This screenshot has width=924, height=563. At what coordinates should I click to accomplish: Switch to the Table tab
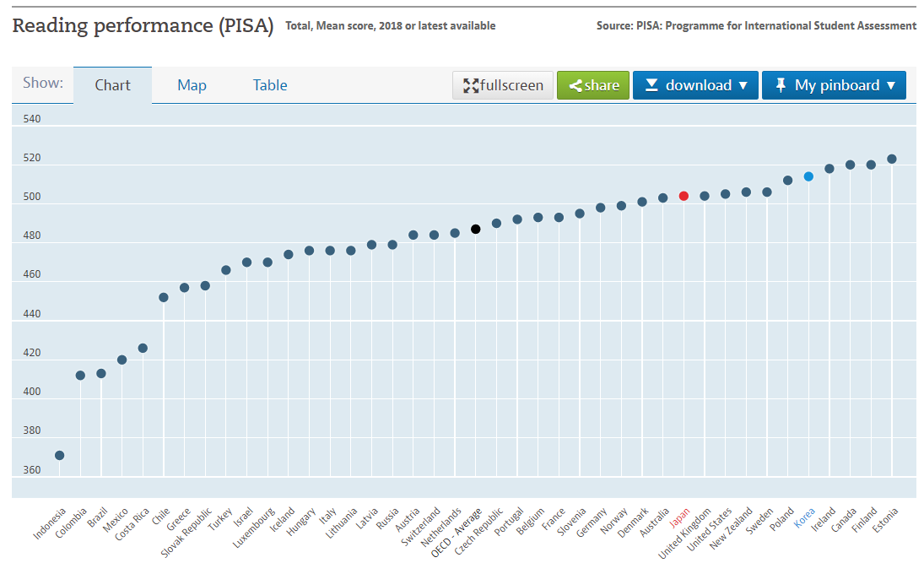270,85
